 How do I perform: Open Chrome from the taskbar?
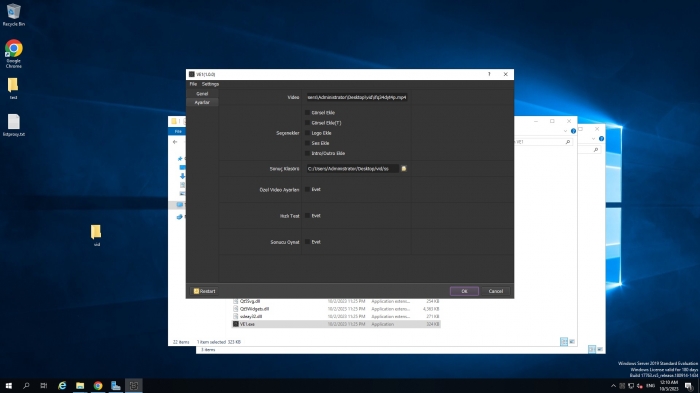(98, 385)
